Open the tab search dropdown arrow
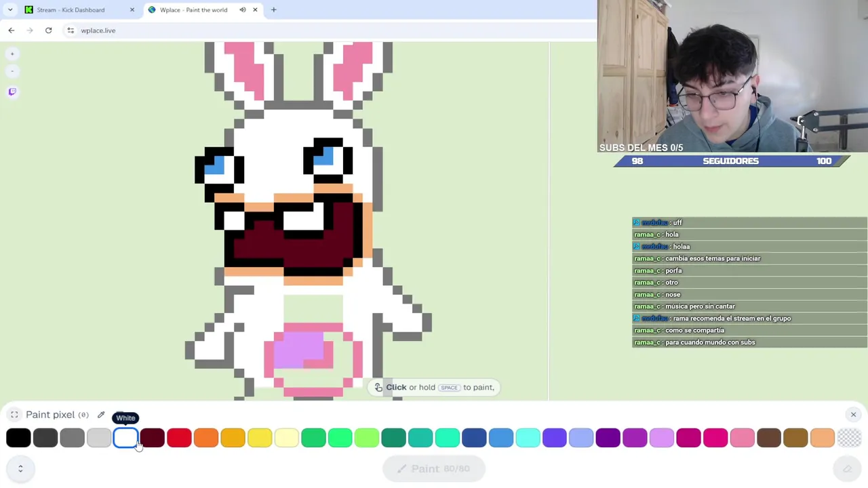868x488 pixels. 10,9
